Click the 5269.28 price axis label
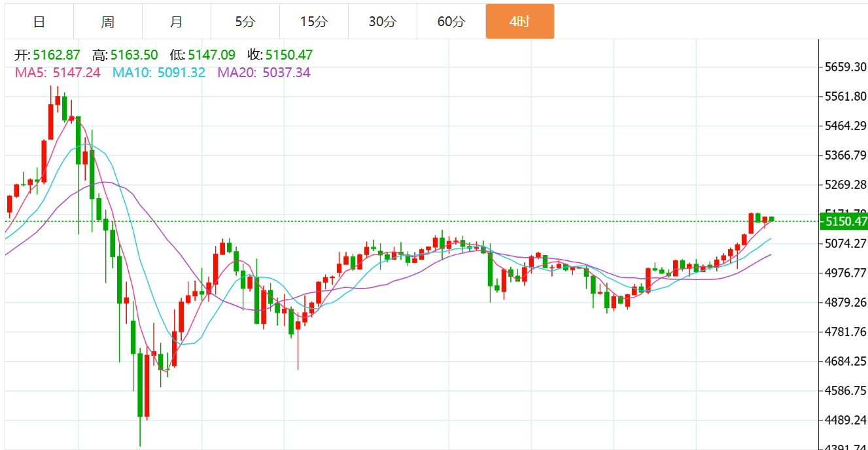The image size is (868, 450). coord(846,184)
